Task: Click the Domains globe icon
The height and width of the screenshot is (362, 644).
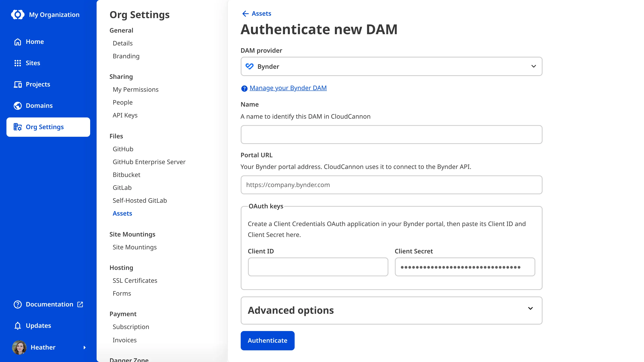Action: [x=18, y=106]
